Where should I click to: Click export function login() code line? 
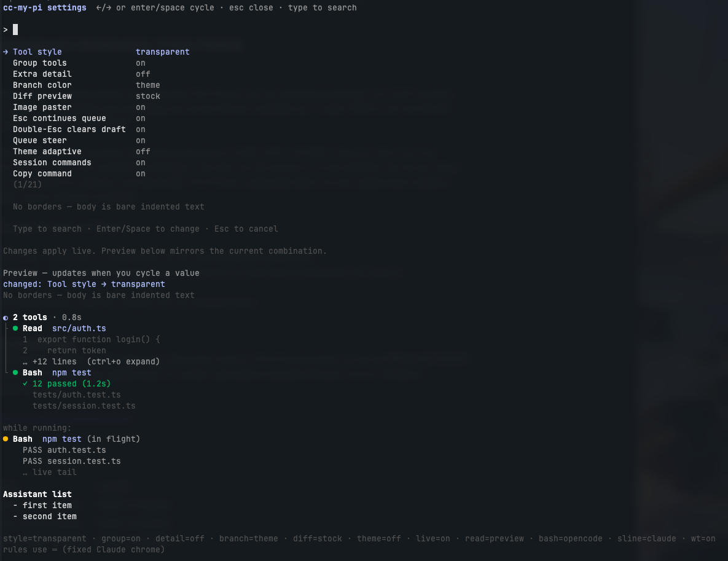pos(98,339)
